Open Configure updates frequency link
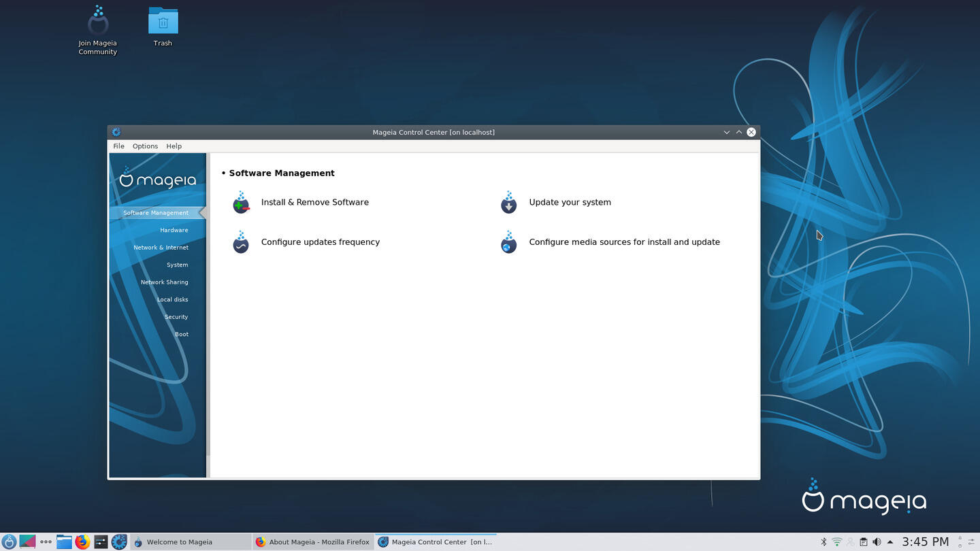980x551 pixels. [x=321, y=242]
